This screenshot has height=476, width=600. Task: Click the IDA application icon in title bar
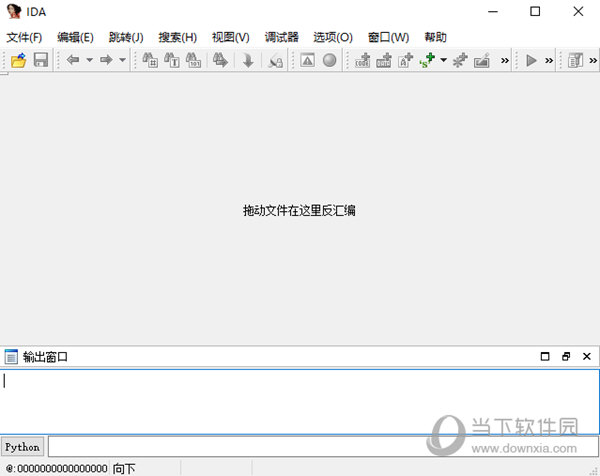tap(14, 11)
